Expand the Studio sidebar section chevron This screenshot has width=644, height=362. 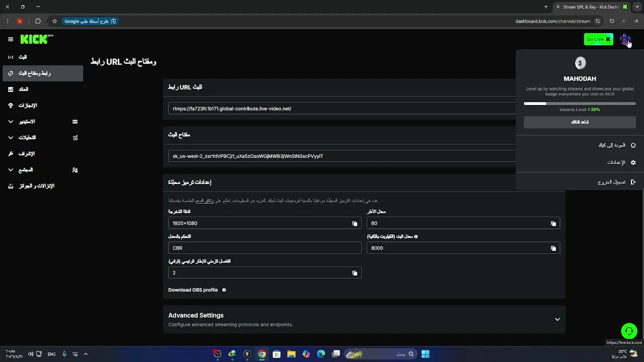(x=11, y=122)
